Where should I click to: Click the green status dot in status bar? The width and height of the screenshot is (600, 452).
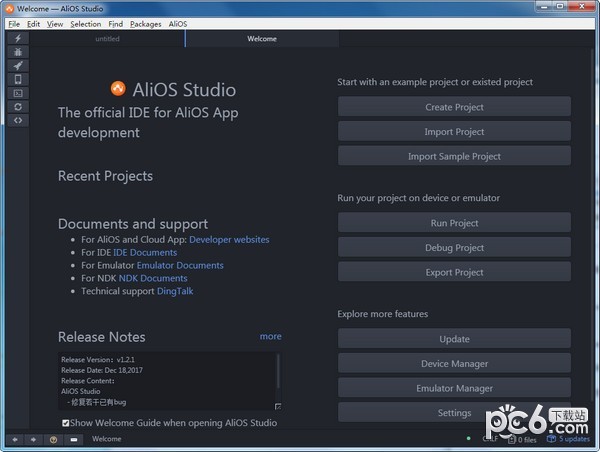pyautogui.click(x=468, y=438)
